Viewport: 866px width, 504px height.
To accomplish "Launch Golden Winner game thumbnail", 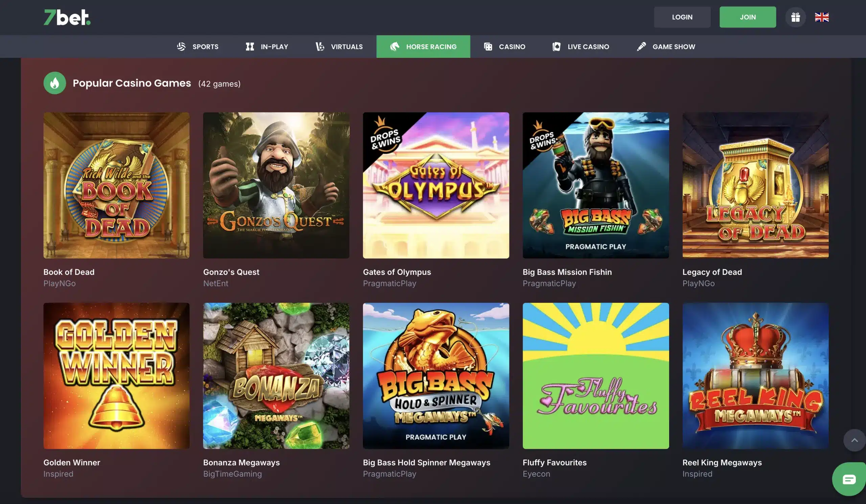I will tap(116, 376).
